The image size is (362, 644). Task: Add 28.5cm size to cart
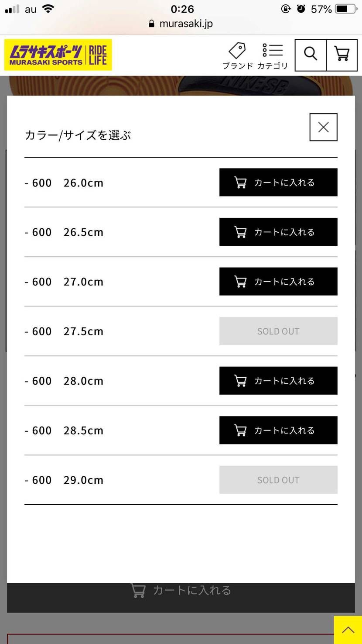tap(278, 430)
